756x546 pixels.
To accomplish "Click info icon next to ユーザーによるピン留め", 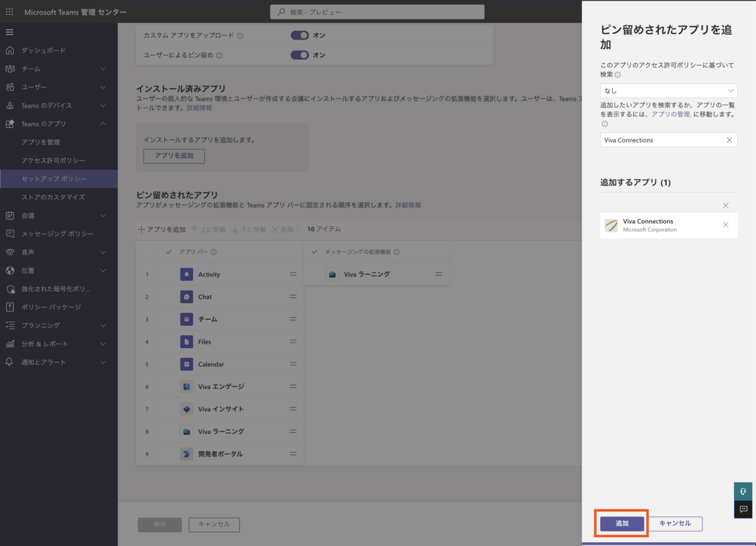I will coord(219,55).
